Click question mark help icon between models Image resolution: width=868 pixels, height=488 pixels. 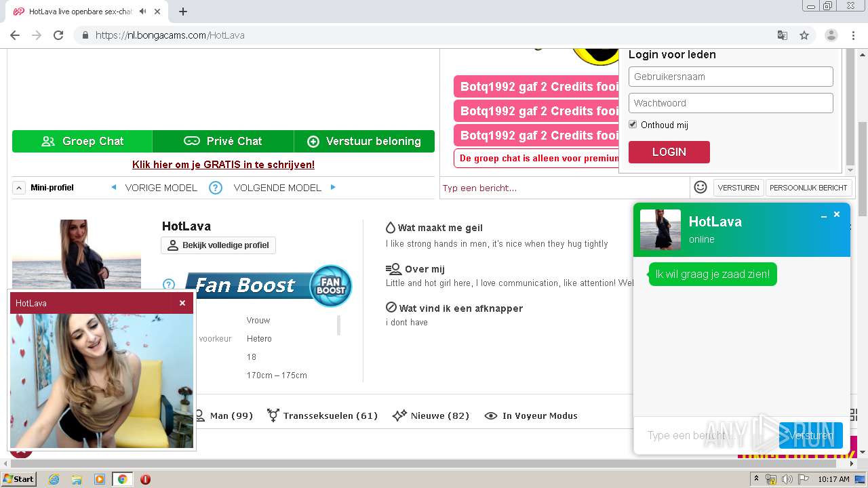tap(216, 188)
